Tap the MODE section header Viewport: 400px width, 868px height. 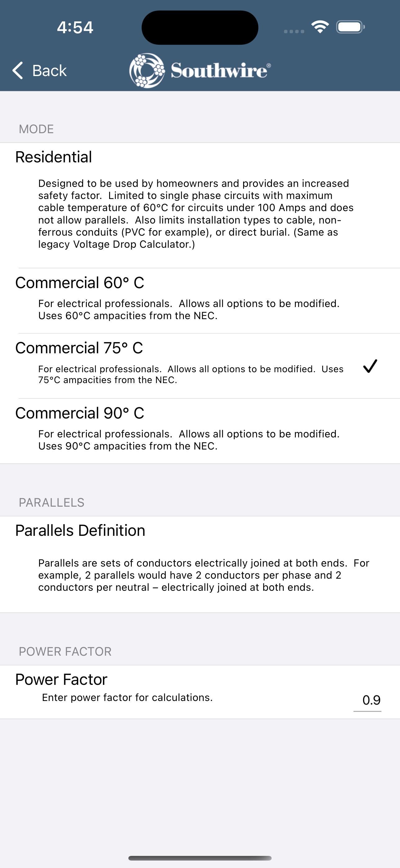(x=36, y=129)
